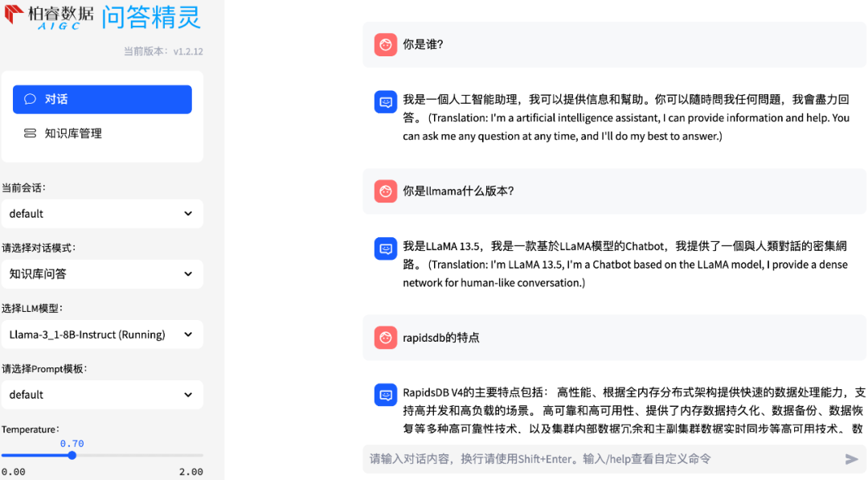The width and height of the screenshot is (868, 480).
Task: Open the 对话 chat menu item
Action: pyautogui.click(x=102, y=99)
